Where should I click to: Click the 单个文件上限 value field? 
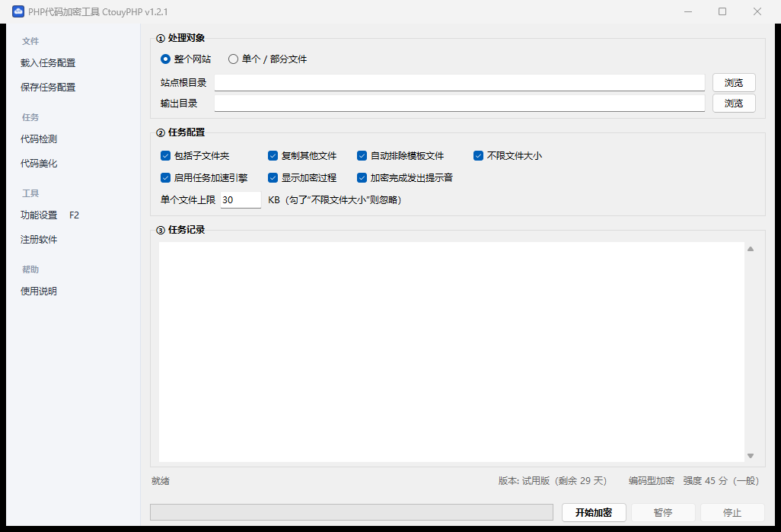241,199
